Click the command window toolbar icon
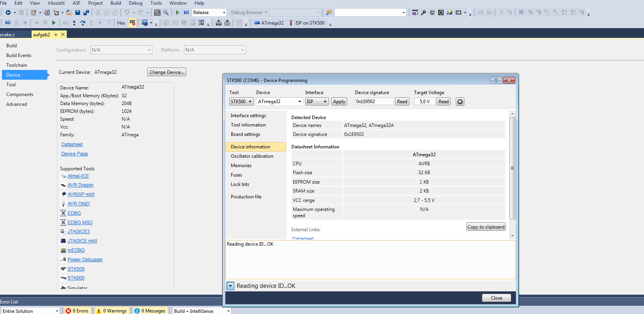This screenshot has height=314, width=644. (x=458, y=12)
